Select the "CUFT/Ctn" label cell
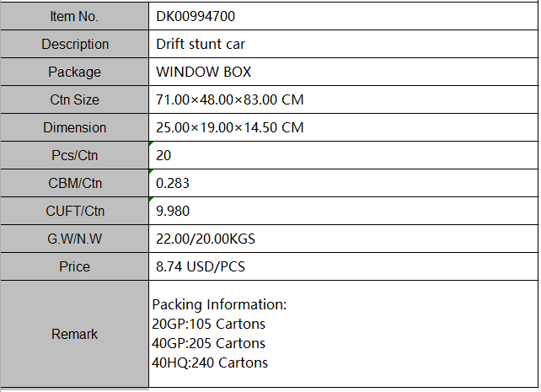 75,211
